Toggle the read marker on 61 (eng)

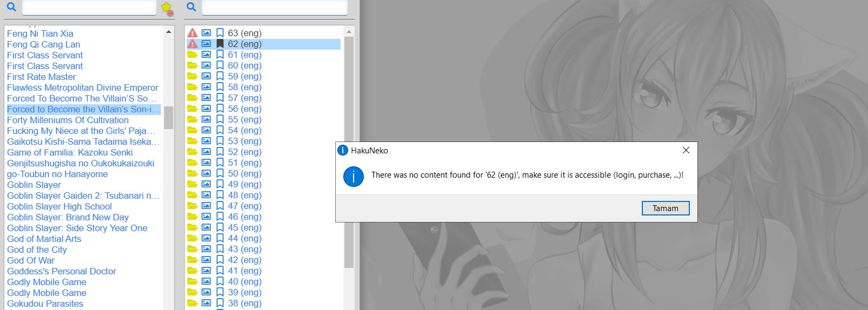pyautogui.click(x=220, y=55)
